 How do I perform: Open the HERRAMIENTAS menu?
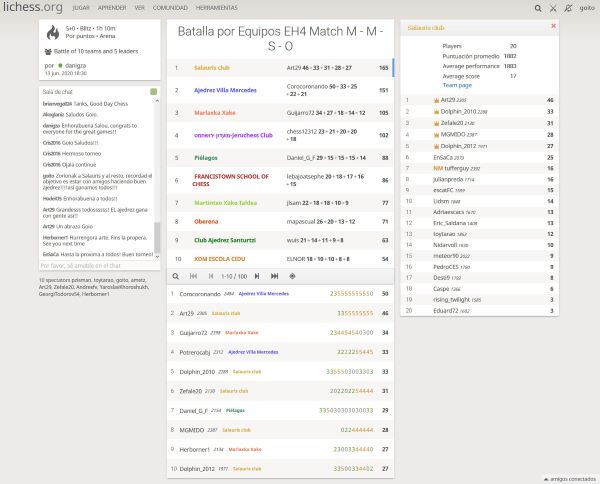coord(217,7)
